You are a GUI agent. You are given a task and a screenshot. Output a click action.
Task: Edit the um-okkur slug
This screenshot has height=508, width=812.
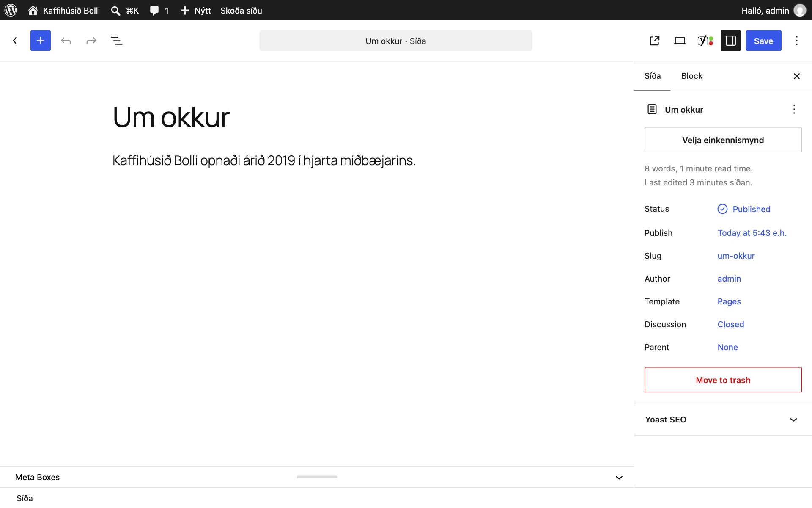point(736,256)
